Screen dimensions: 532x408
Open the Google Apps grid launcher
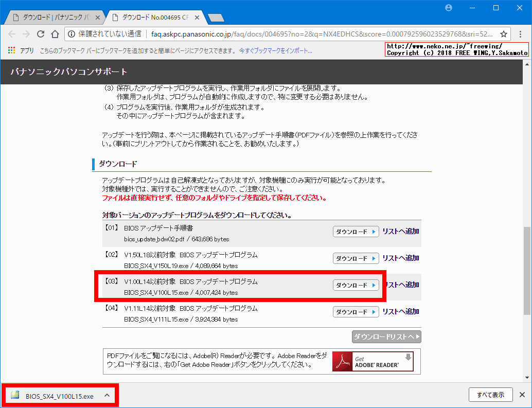[x=11, y=50]
